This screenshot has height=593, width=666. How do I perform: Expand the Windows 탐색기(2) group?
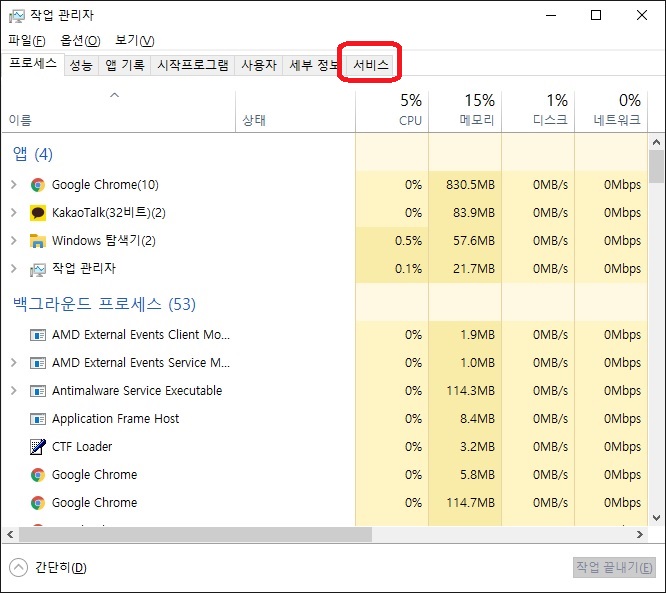14,240
